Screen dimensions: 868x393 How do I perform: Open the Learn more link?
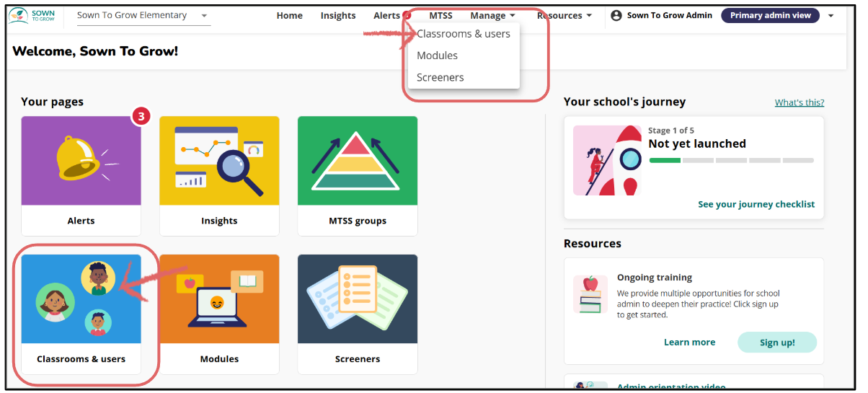coord(690,343)
